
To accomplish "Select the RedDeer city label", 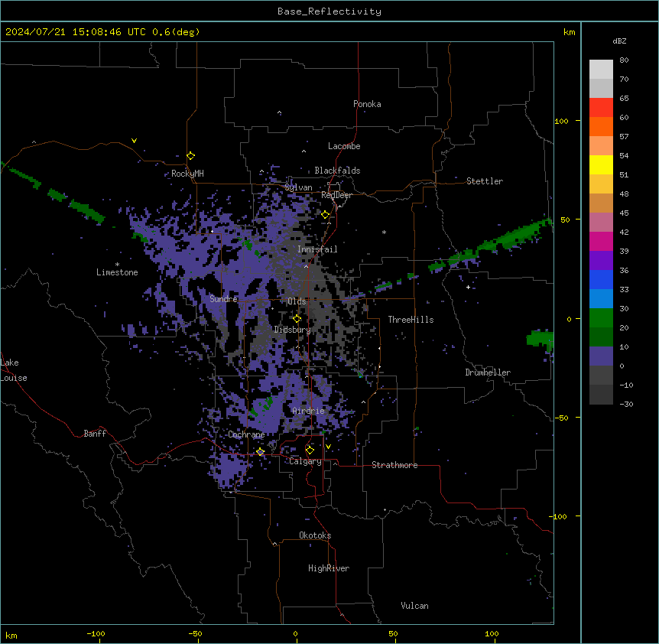I will coord(336,195).
